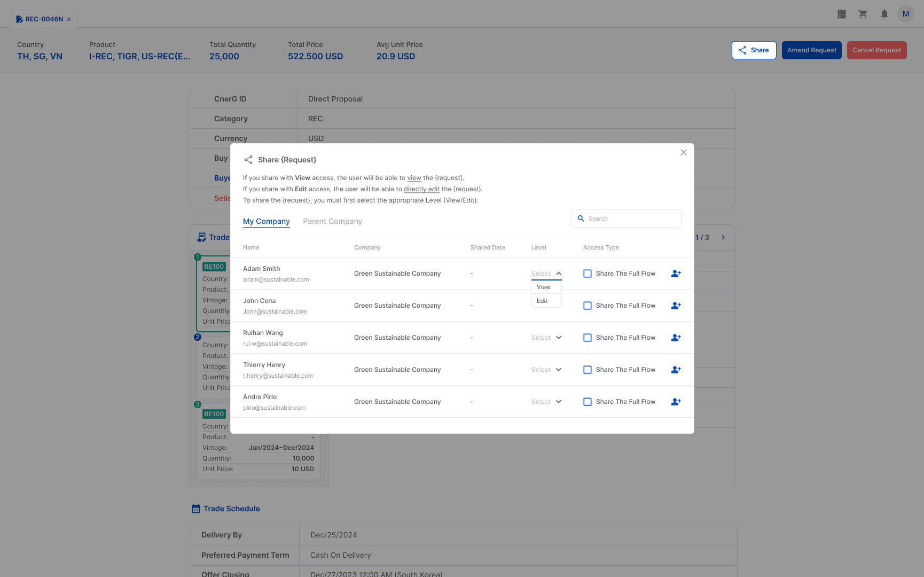The width and height of the screenshot is (924, 577).
Task: Check Share The Full Flow for Andre Pirlo
Action: pyautogui.click(x=588, y=401)
